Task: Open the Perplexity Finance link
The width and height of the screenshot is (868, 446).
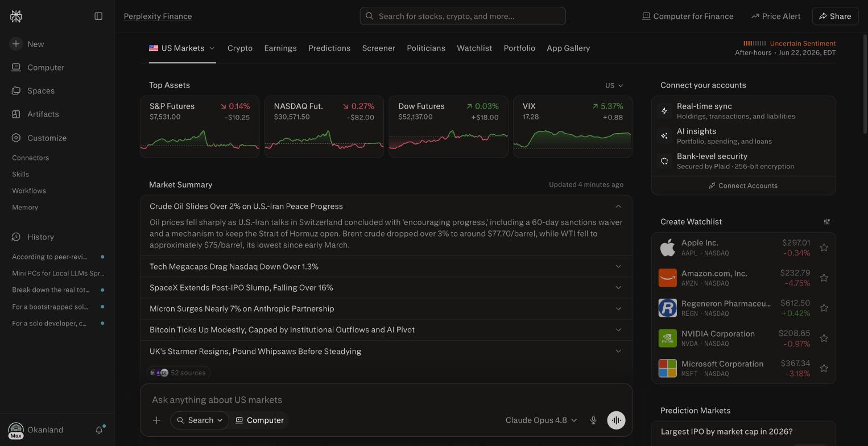Action: [158, 16]
